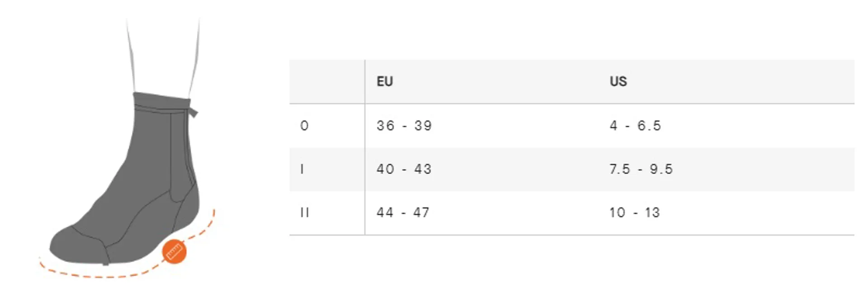Select the EU column header
868x291 pixels.
click(385, 81)
